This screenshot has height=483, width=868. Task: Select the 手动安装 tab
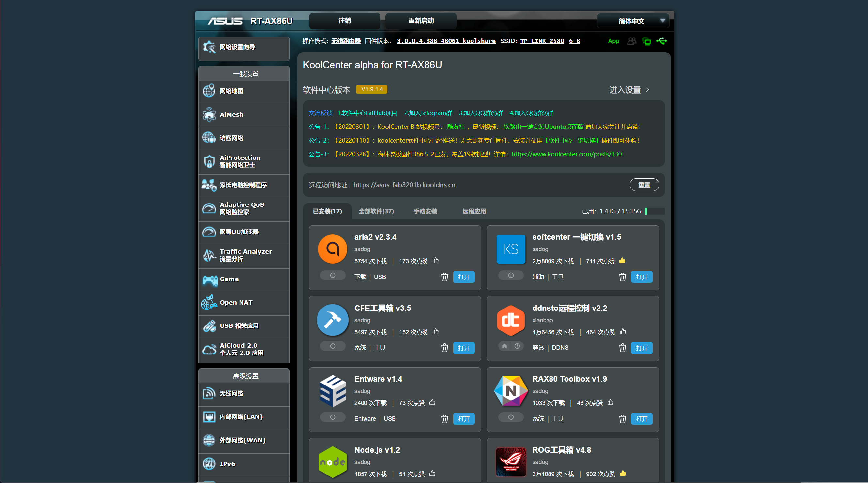click(x=425, y=211)
